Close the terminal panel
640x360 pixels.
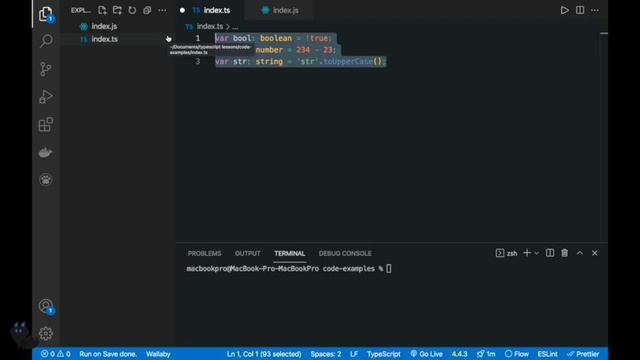[x=595, y=253]
